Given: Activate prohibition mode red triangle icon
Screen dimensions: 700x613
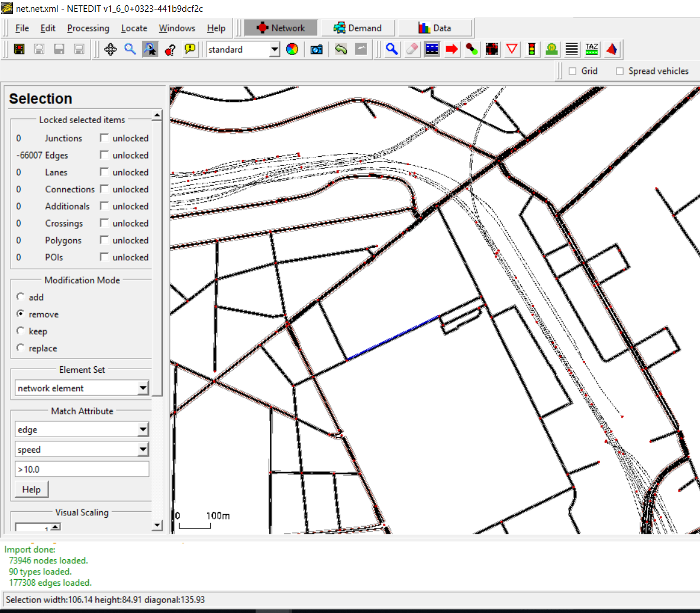Looking at the screenshot, I should [x=512, y=49].
